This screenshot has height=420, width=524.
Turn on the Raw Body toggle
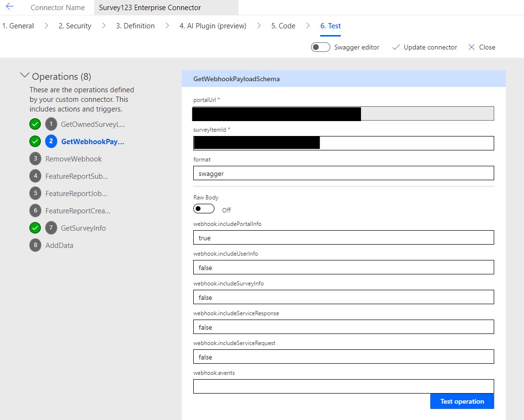tap(204, 209)
